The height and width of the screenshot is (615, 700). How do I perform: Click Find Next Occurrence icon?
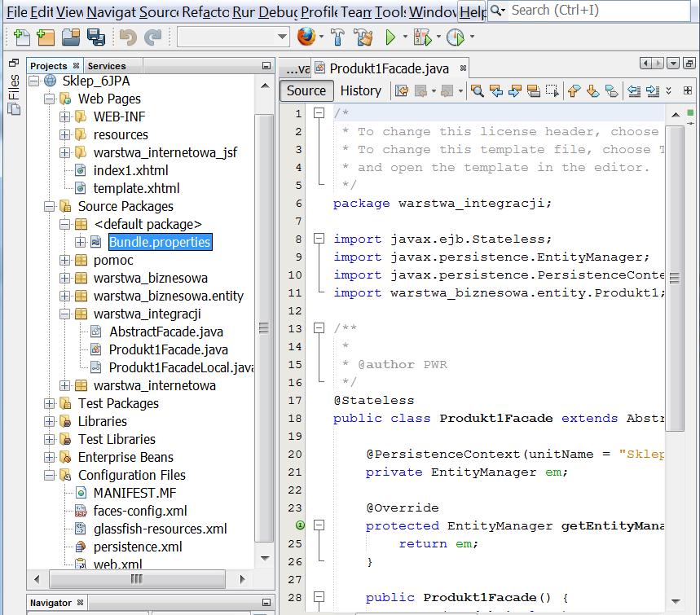coord(514,91)
